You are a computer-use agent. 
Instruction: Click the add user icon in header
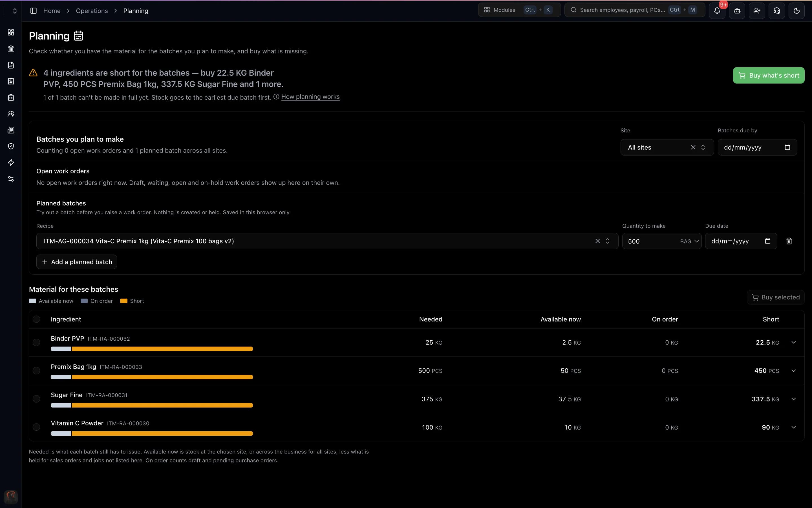757,10
